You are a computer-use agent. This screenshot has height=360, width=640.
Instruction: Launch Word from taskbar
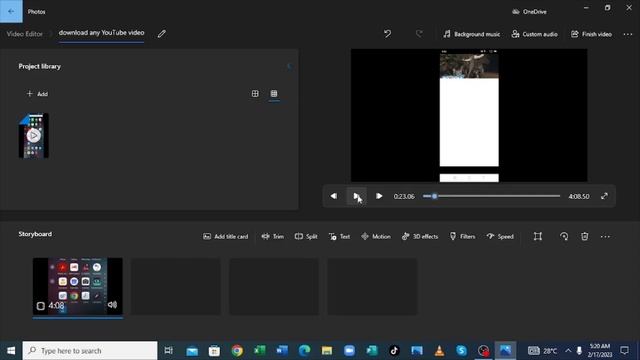282,351
